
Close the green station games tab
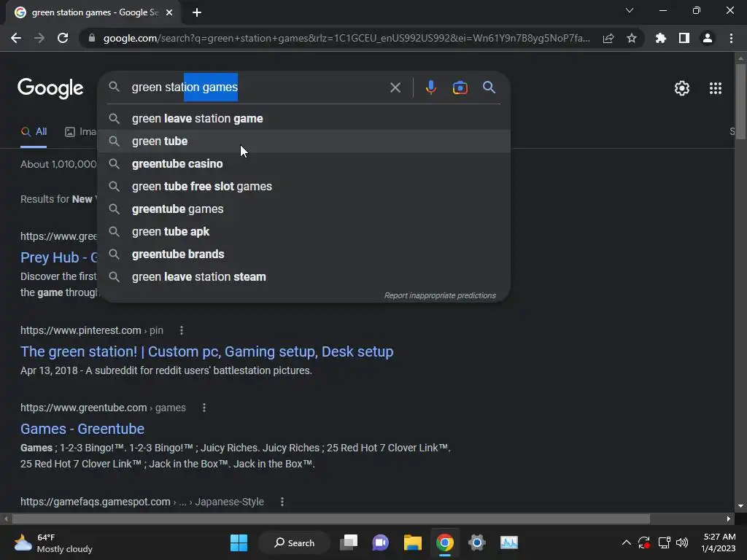169,12
